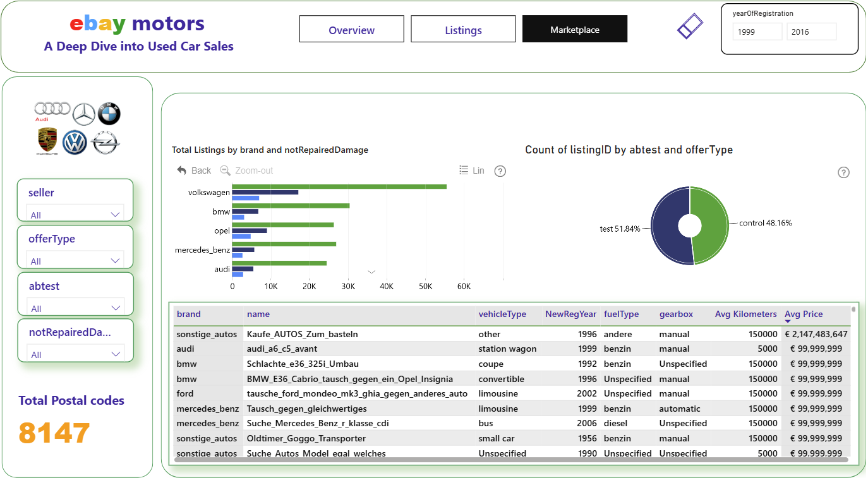Toggle the Lin scale option
Screen dimensions: 868x478
pos(471,170)
